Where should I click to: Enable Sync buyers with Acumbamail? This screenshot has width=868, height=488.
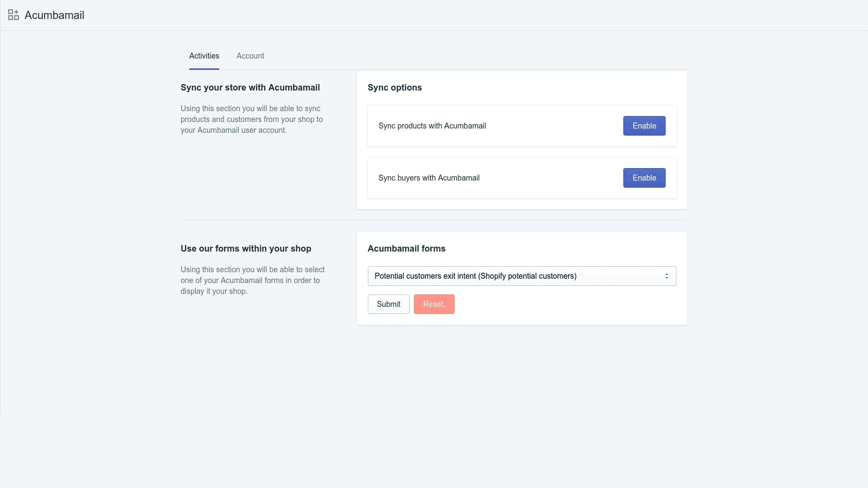coord(644,177)
